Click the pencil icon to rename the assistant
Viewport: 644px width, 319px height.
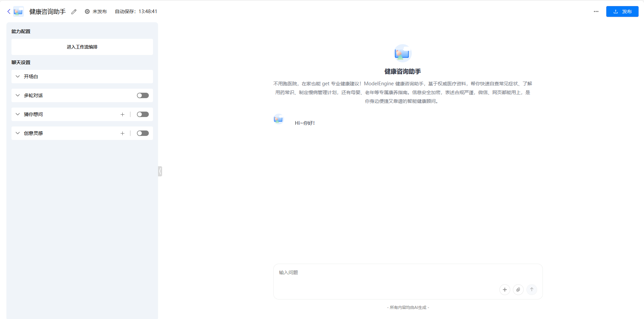point(74,11)
